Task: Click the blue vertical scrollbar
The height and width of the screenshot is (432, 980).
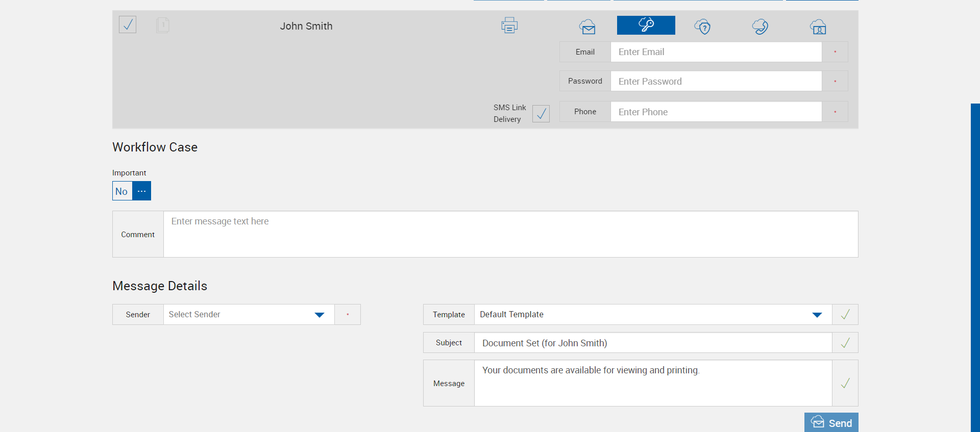Action: pyautogui.click(x=975, y=265)
